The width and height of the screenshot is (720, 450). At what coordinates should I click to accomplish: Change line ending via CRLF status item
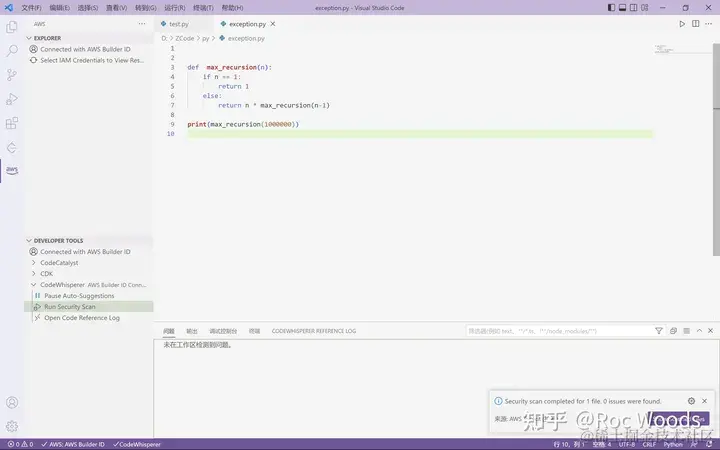pos(649,444)
